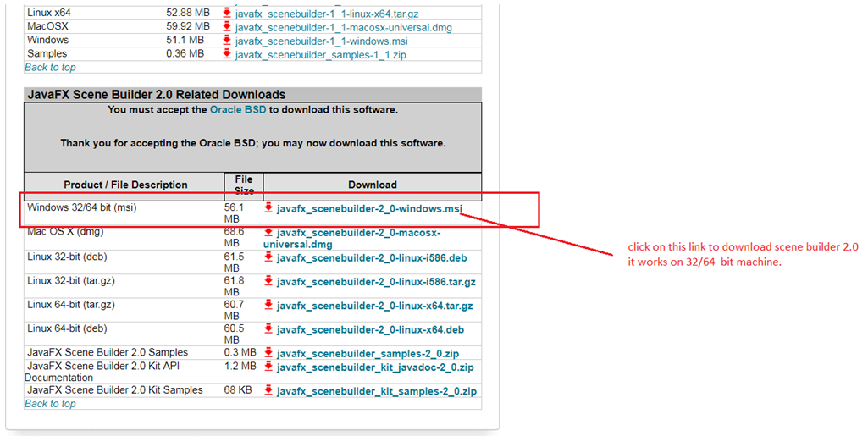The image size is (868, 436).
Task: Download javafx_scenebuilder-2_0-linux-i586.deb
Action: 372,258
